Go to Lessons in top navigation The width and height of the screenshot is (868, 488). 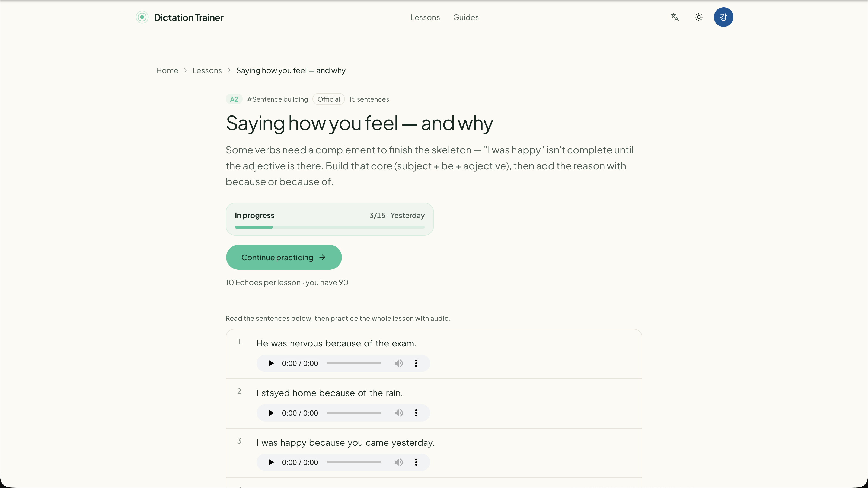pos(425,17)
